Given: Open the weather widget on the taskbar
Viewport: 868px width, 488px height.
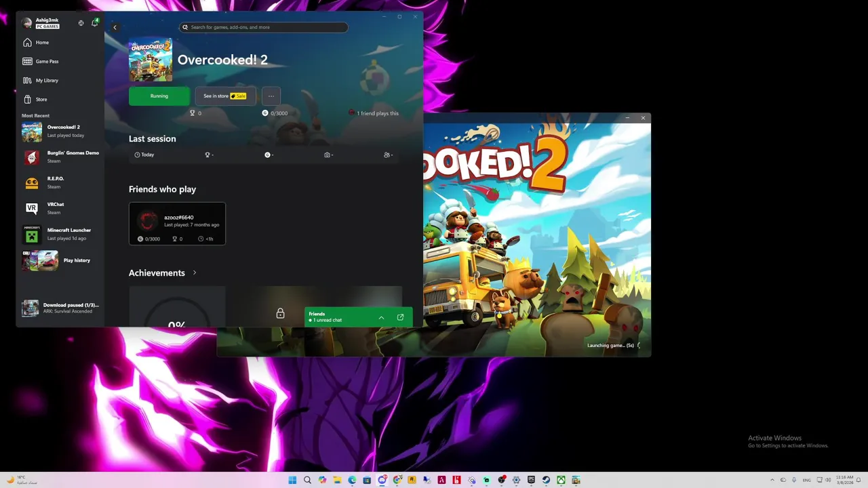Looking at the screenshot, I should coord(22,480).
